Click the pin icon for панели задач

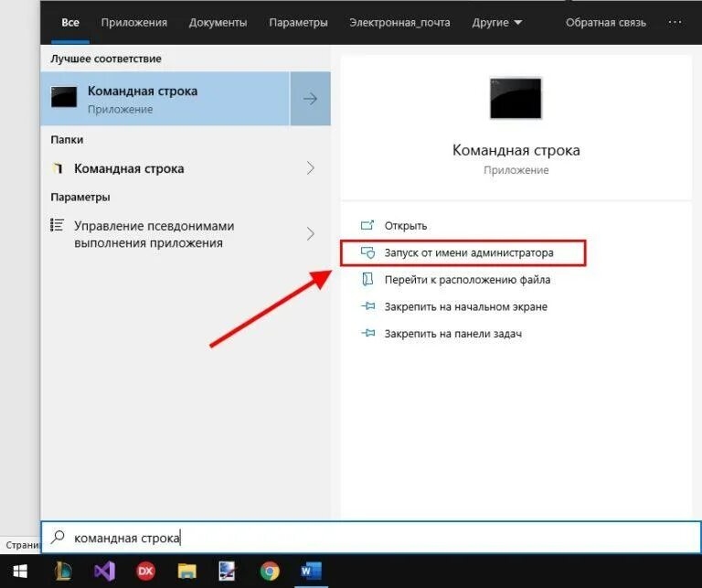pos(368,333)
